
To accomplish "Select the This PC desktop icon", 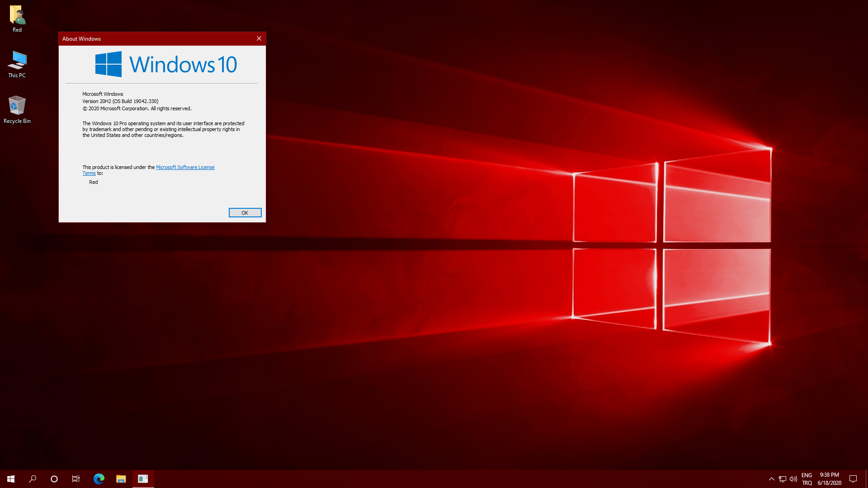I will 17,61.
